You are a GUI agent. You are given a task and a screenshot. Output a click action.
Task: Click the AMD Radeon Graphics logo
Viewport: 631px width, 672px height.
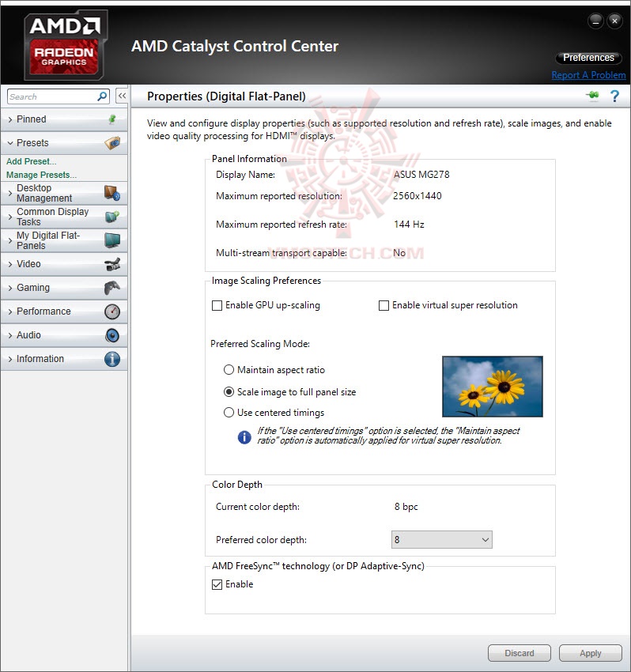pos(66,45)
